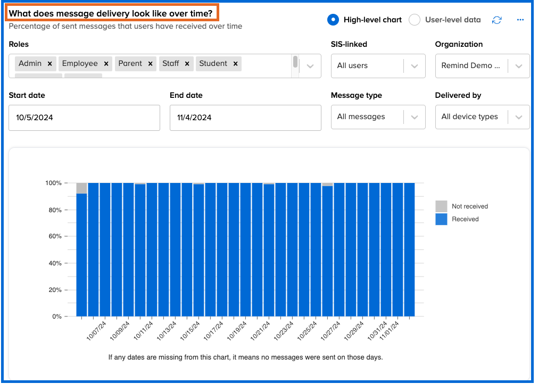538x392 pixels.
Task: Click the refresh icon next to User-level data
Action: 496,20
